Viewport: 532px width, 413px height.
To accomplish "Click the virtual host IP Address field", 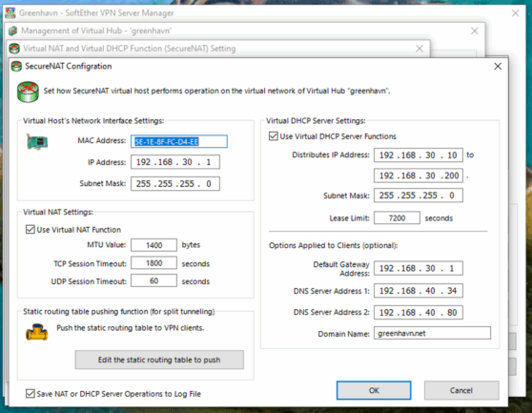I will coord(175,162).
